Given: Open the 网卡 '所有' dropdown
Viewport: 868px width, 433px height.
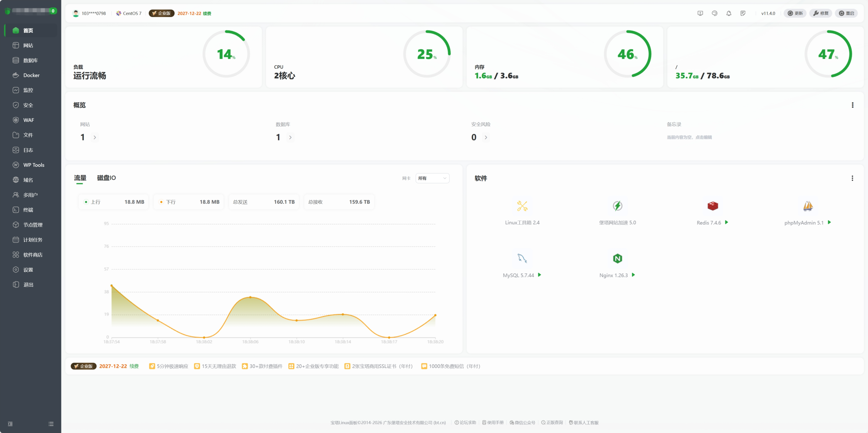Looking at the screenshot, I should (432, 178).
